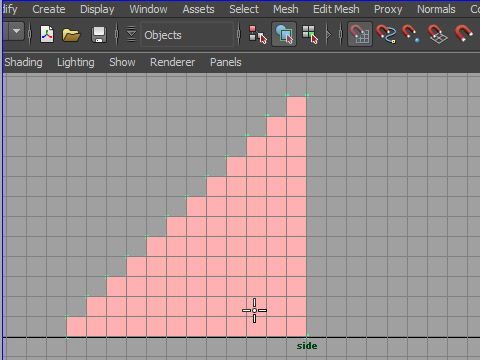The width and height of the screenshot is (480, 360).
Task: Select by component type mode icon
Action: [x=310, y=35]
